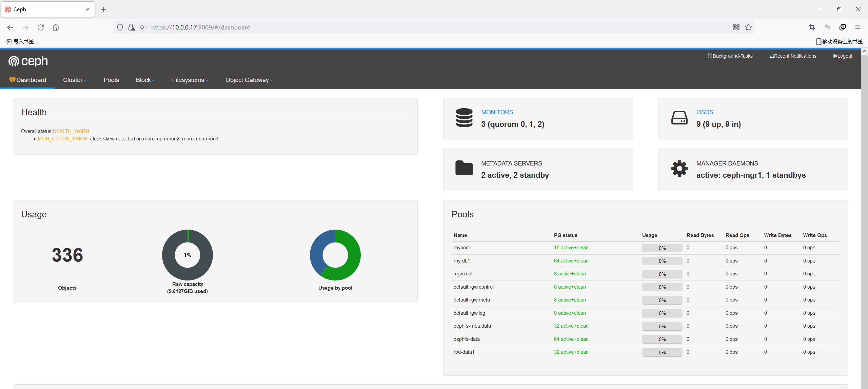868x389 pixels.
Task: Select Pools from the navigation bar
Action: (x=111, y=80)
